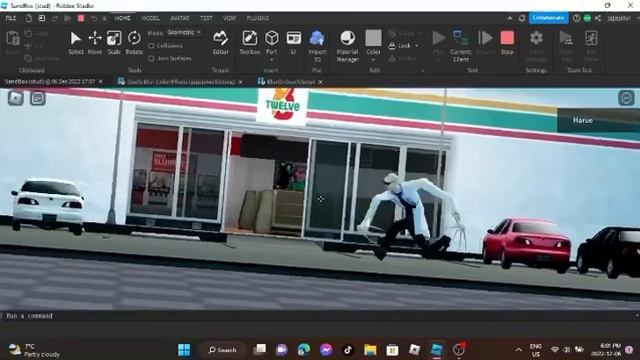Switch to the AVATAR ribbon tab

(180, 18)
